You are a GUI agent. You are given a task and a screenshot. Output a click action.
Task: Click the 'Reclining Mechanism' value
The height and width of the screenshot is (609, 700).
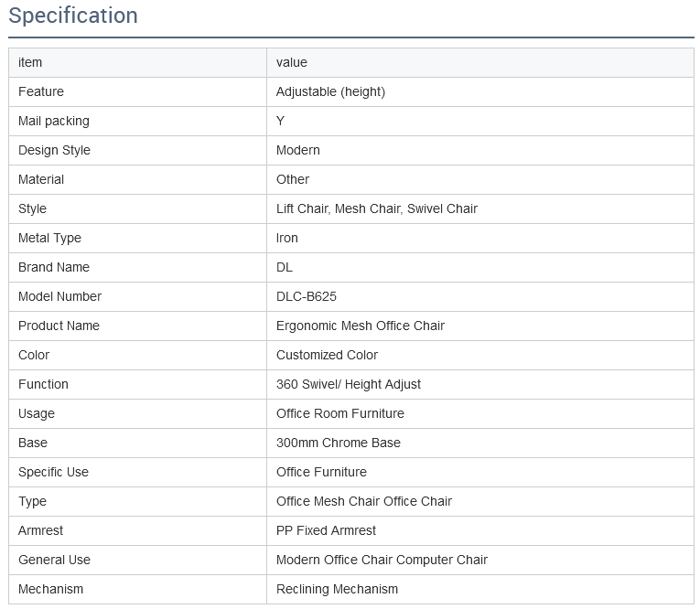tap(338, 589)
